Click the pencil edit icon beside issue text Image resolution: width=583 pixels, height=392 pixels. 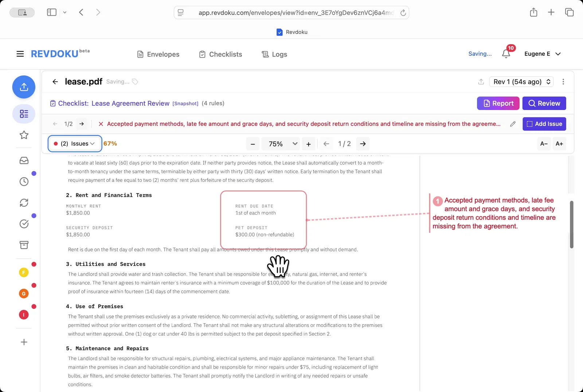coord(513,124)
